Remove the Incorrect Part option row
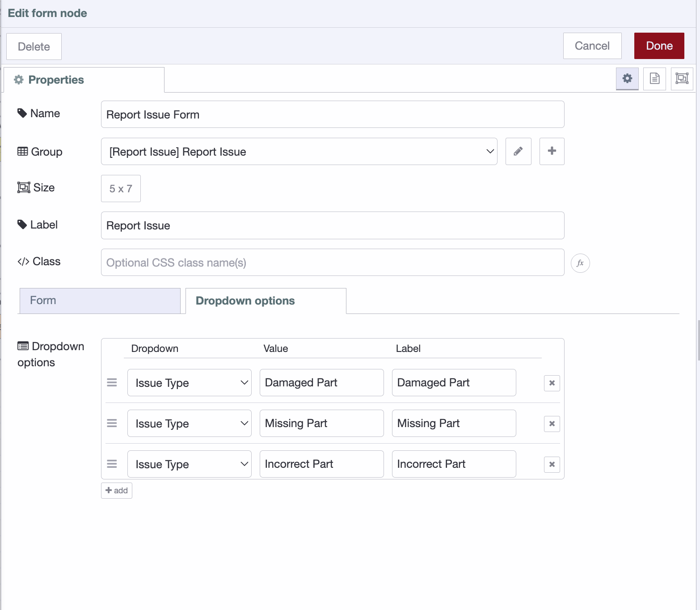Image resolution: width=700 pixels, height=610 pixels. pyautogui.click(x=552, y=464)
